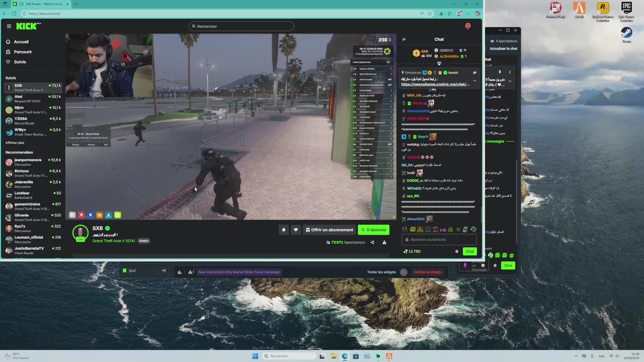Open Epic Games Launcher desktop shortcut
Viewport: 644px width, 362px height.
[x=626, y=12]
